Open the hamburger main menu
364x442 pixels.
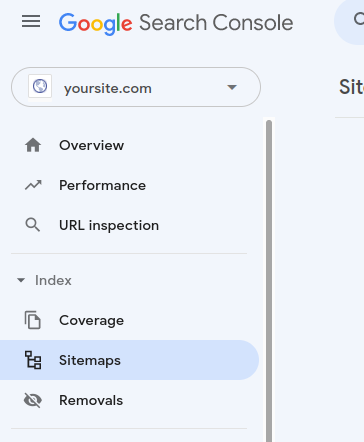(x=31, y=22)
